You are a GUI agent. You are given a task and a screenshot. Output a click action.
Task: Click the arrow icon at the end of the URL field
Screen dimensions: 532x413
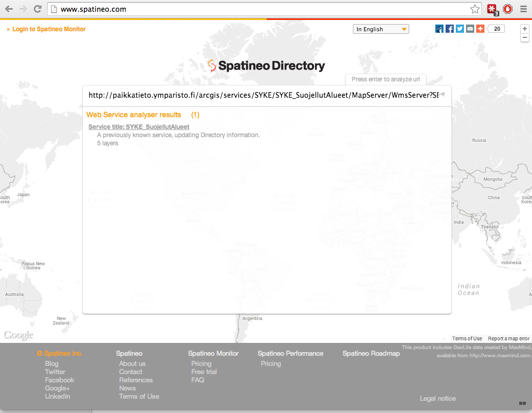(442, 95)
